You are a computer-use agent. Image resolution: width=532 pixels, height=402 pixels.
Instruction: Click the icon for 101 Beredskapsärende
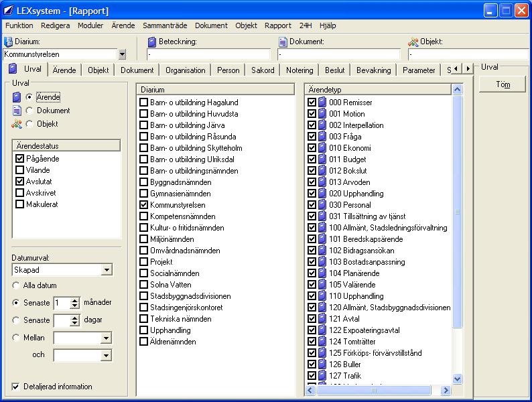click(x=322, y=239)
